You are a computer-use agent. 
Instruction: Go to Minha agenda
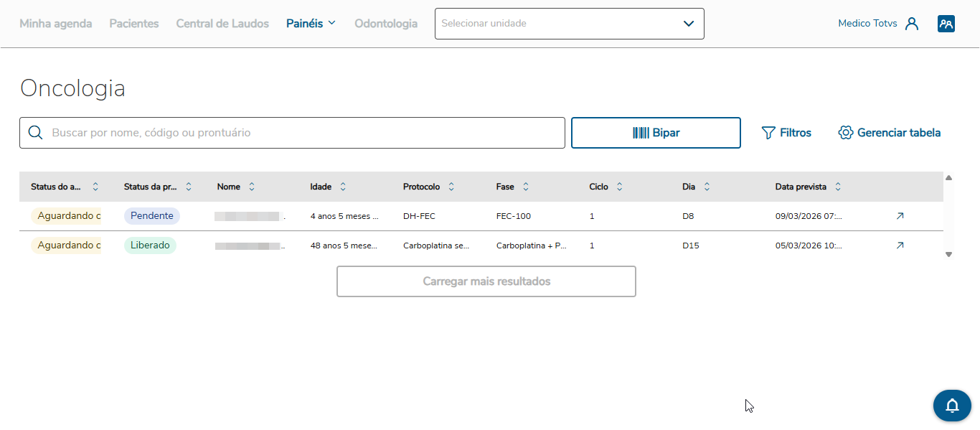(x=56, y=24)
